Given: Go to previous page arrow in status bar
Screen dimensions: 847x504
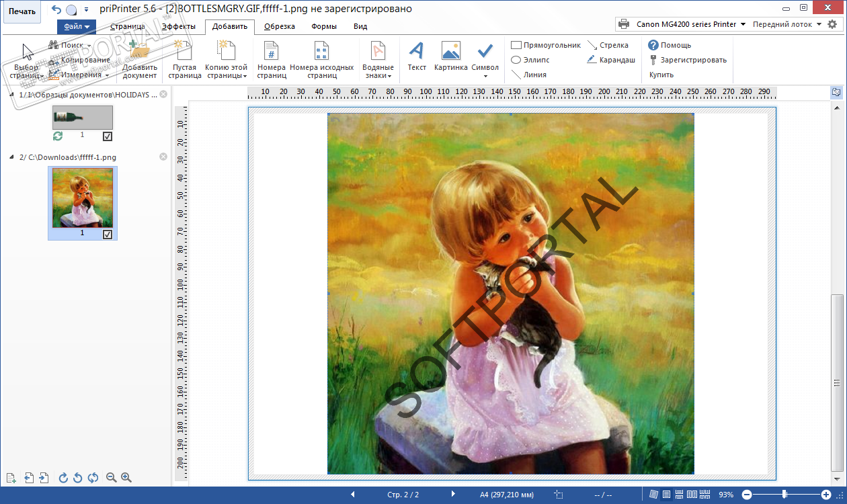Looking at the screenshot, I should click(353, 495).
